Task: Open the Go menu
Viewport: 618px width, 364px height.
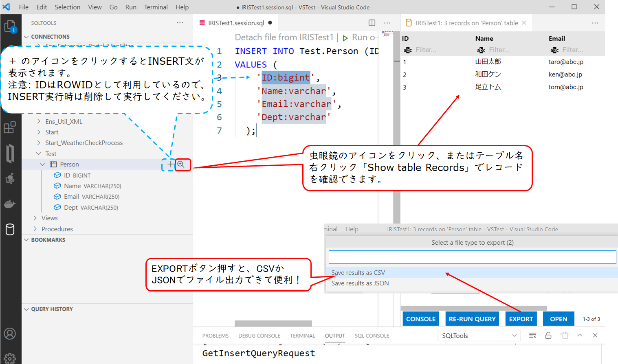Action: coord(113,7)
